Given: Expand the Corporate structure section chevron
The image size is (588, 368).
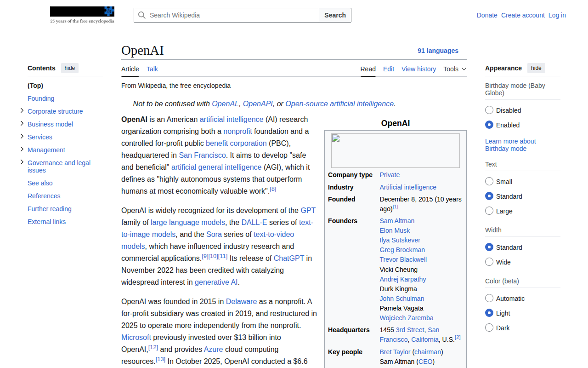Looking at the screenshot, I should [22, 110].
